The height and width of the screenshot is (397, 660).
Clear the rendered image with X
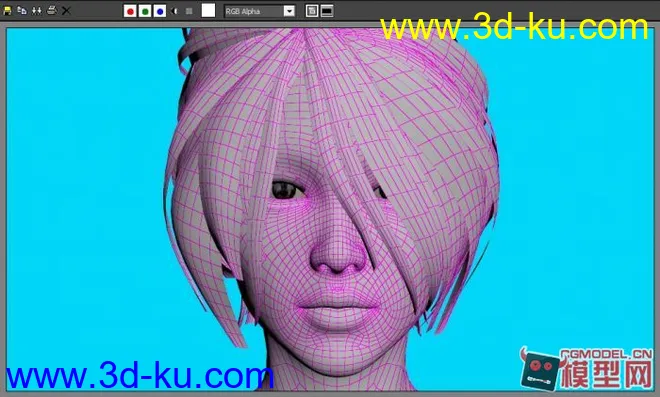(66, 11)
